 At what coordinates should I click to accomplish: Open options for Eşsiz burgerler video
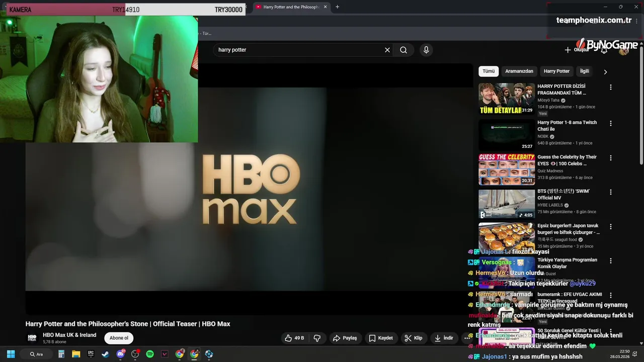(611, 227)
